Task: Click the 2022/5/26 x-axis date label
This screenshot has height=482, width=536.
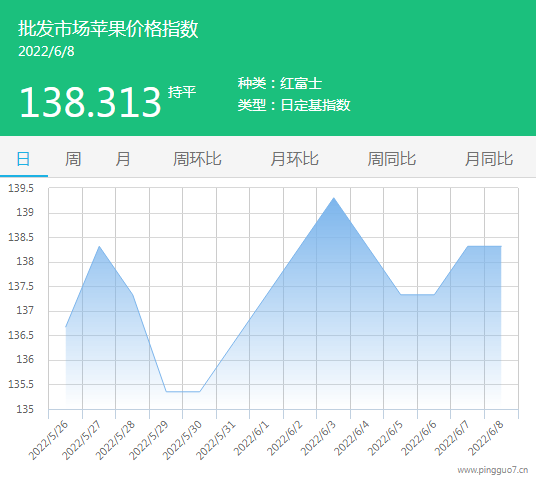Action: 49,441
